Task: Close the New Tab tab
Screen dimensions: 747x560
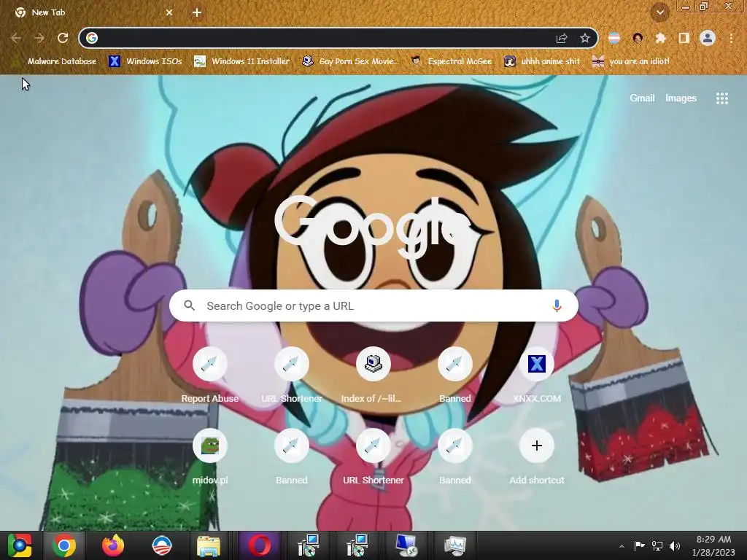Action: [169, 12]
